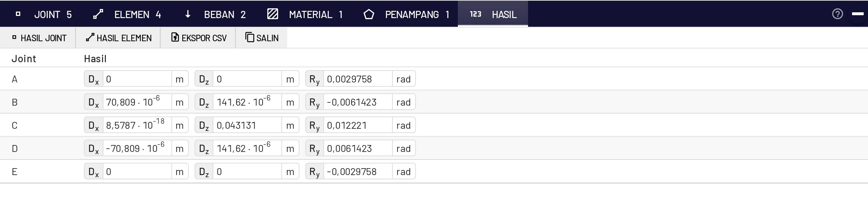Screen dimensions: 868x217
Task: Click the hatched material icon
Action: point(273,14)
